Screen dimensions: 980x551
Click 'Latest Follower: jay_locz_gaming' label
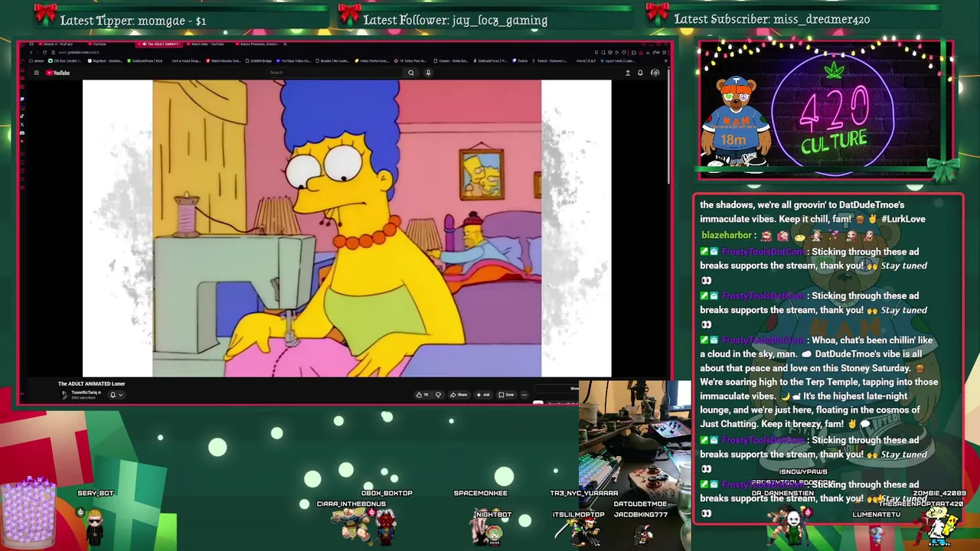(455, 21)
